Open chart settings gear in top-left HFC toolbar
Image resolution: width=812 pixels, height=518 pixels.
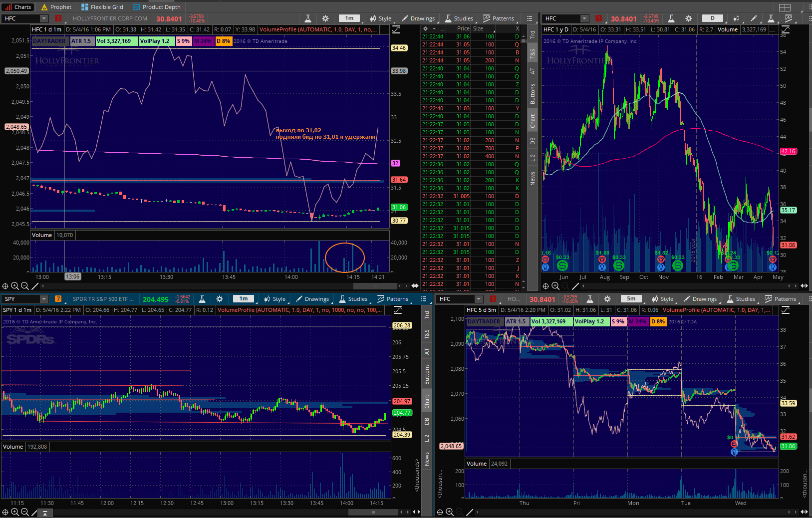tap(325, 18)
